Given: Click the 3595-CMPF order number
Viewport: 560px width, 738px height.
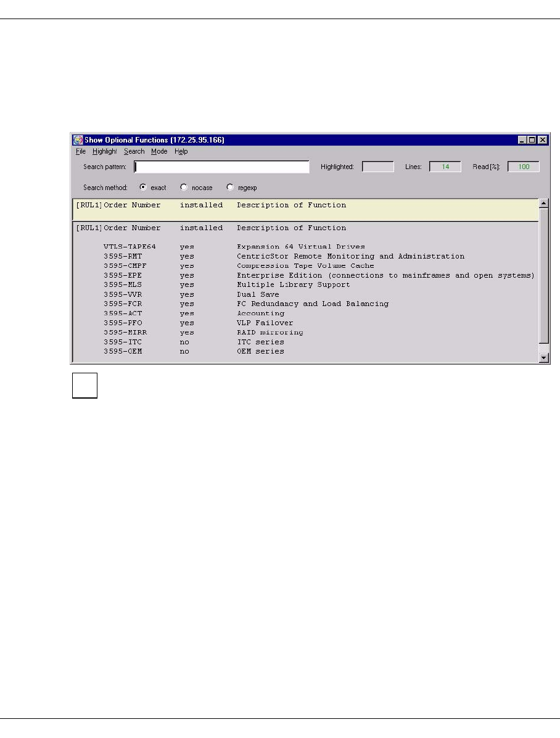Looking at the screenshot, I should tap(125, 266).
